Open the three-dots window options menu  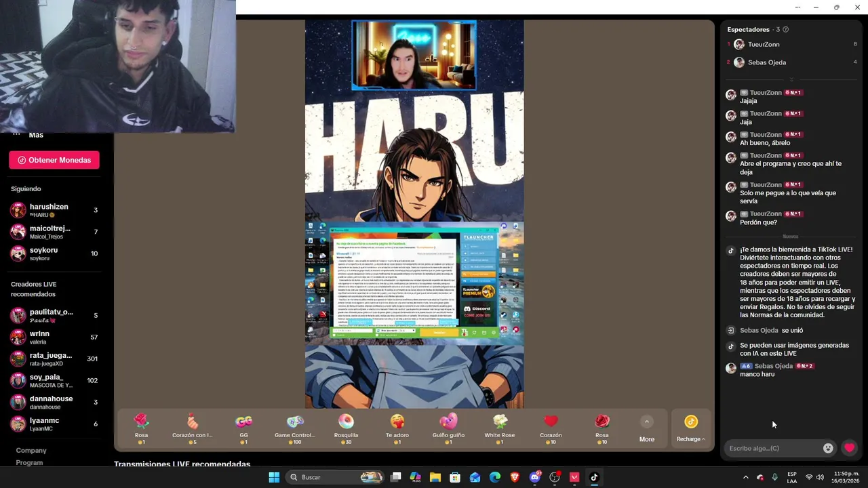click(x=797, y=7)
